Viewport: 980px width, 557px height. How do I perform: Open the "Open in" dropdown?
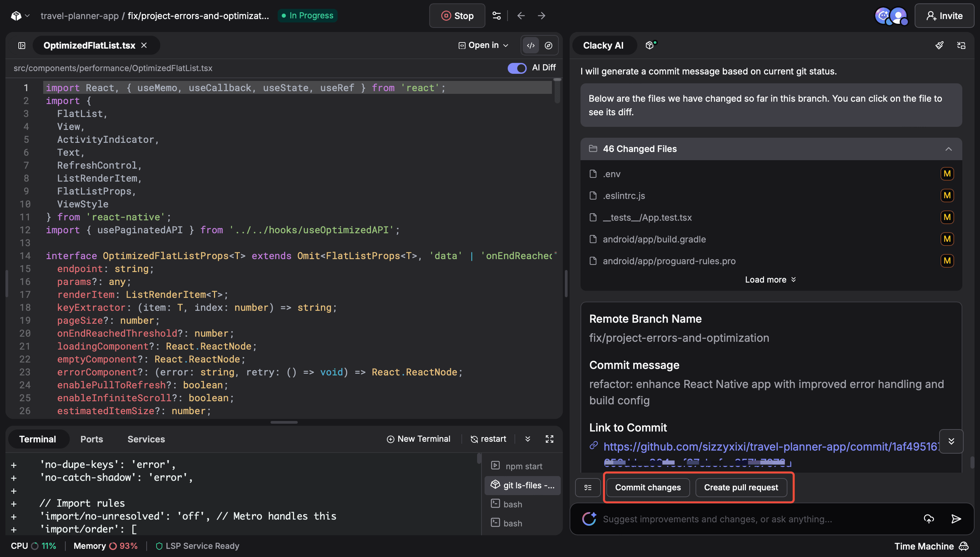pyautogui.click(x=483, y=45)
